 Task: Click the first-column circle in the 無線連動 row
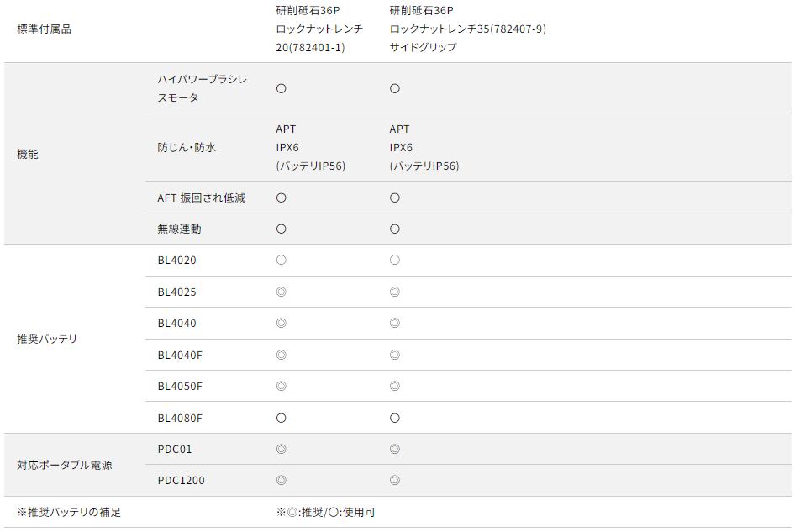click(281, 229)
